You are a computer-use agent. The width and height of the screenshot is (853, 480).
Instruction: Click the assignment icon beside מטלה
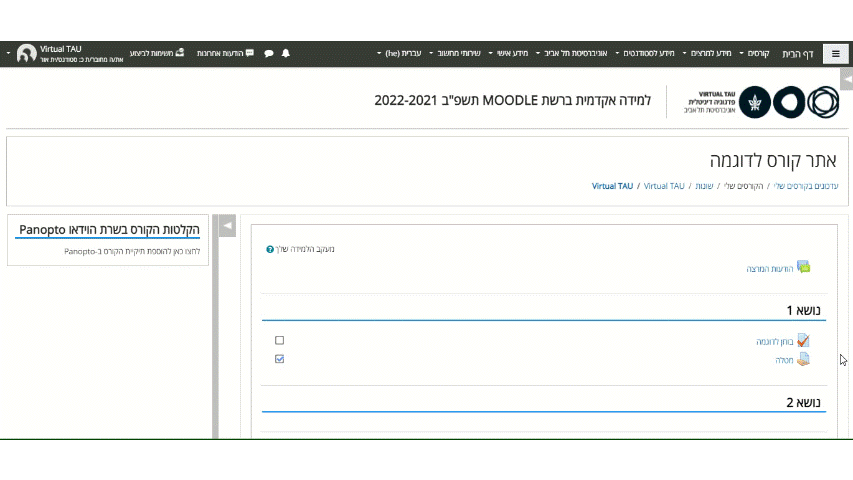tap(803, 359)
